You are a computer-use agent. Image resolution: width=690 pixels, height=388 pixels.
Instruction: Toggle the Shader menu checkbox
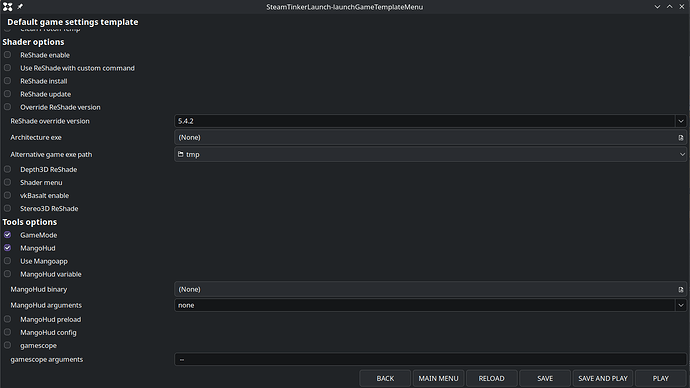[x=7, y=182]
